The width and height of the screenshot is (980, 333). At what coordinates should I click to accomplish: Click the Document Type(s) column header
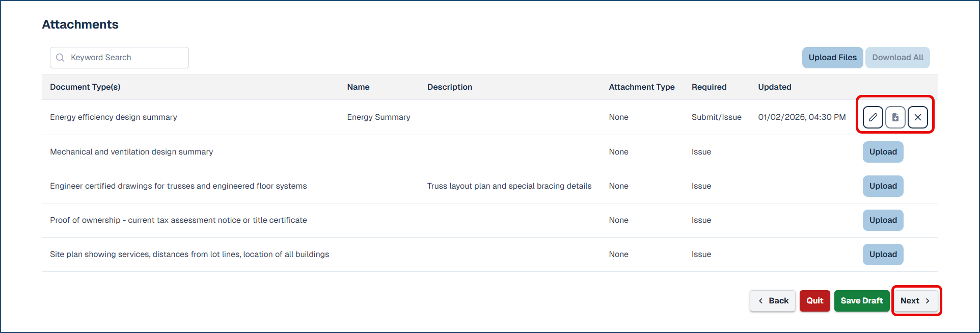tap(85, 87)
